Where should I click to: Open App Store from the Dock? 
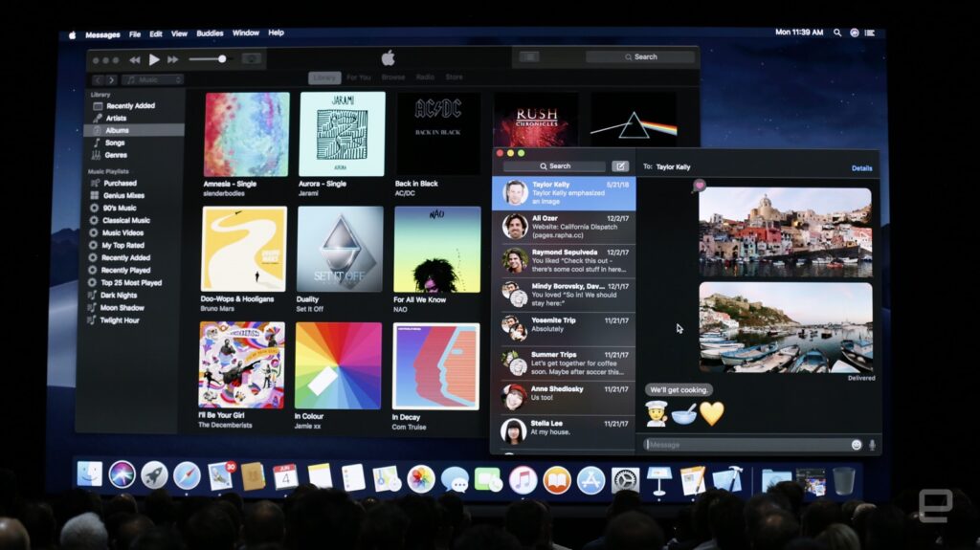point(590,480)
